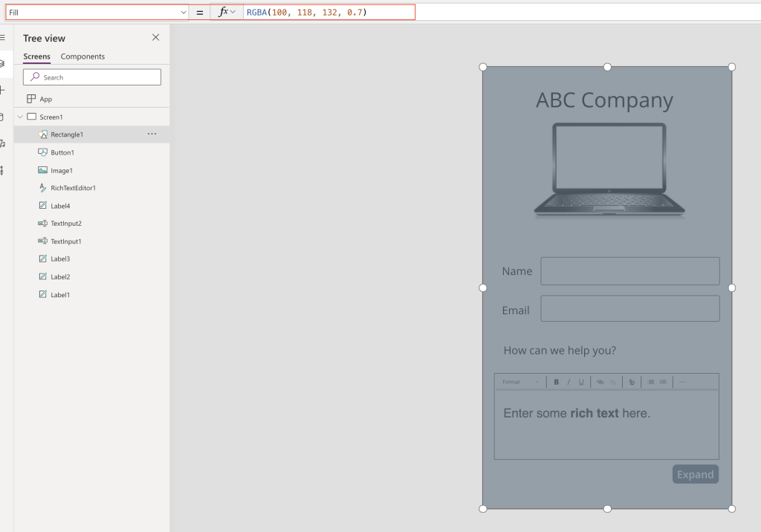Click the Expand button on the form
Screen dimensions: 761x532
coord(695,475)
